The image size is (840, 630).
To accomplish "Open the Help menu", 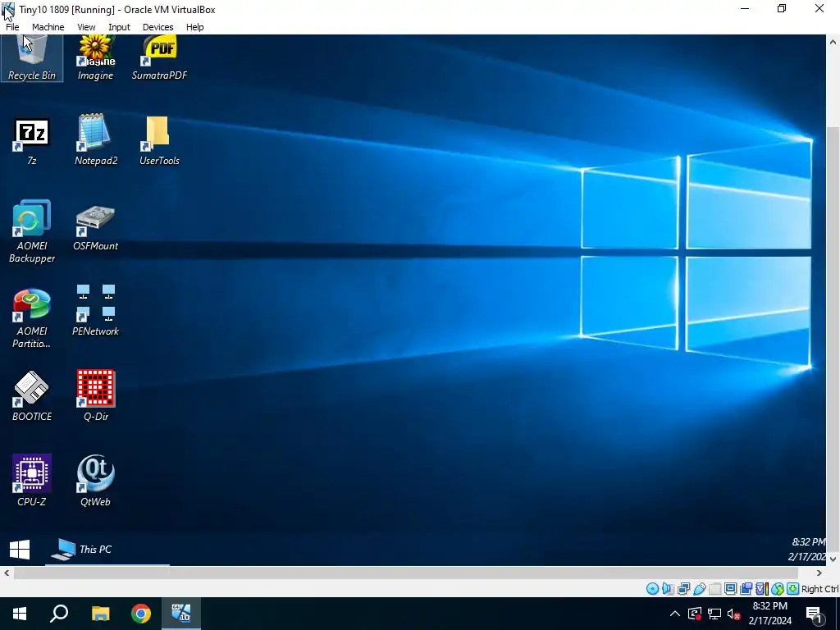I will click(194, 27).
